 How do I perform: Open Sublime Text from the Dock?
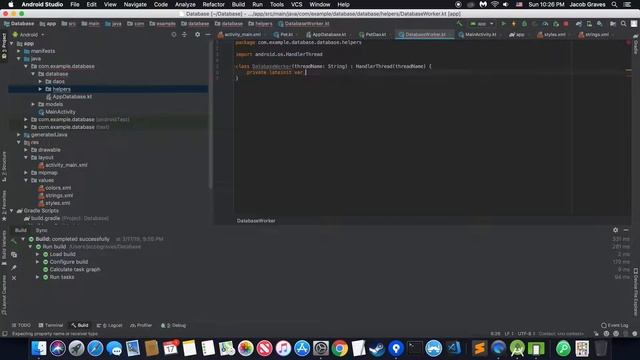pyautogui.click(x=480, y=348)
